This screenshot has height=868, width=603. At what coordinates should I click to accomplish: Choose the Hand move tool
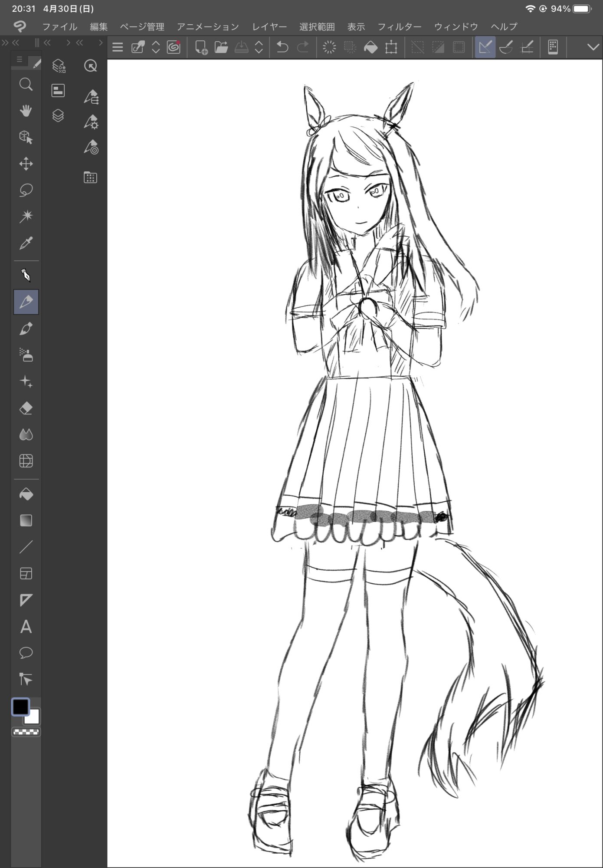click(26, 111)
